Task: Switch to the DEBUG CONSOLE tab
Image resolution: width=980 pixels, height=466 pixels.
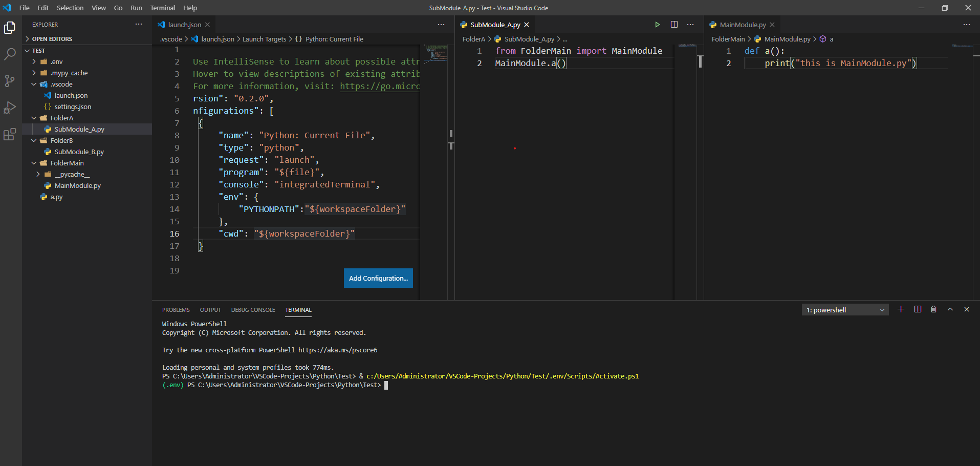Action: [253, 310]
